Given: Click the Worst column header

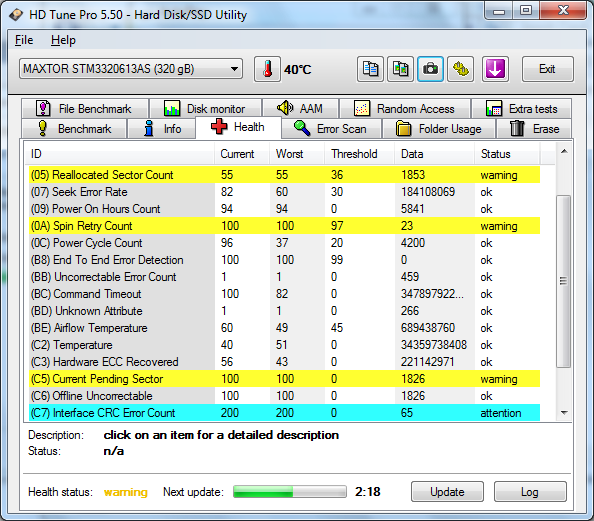Looking at the screenshot, I should (x=297, y=154).
